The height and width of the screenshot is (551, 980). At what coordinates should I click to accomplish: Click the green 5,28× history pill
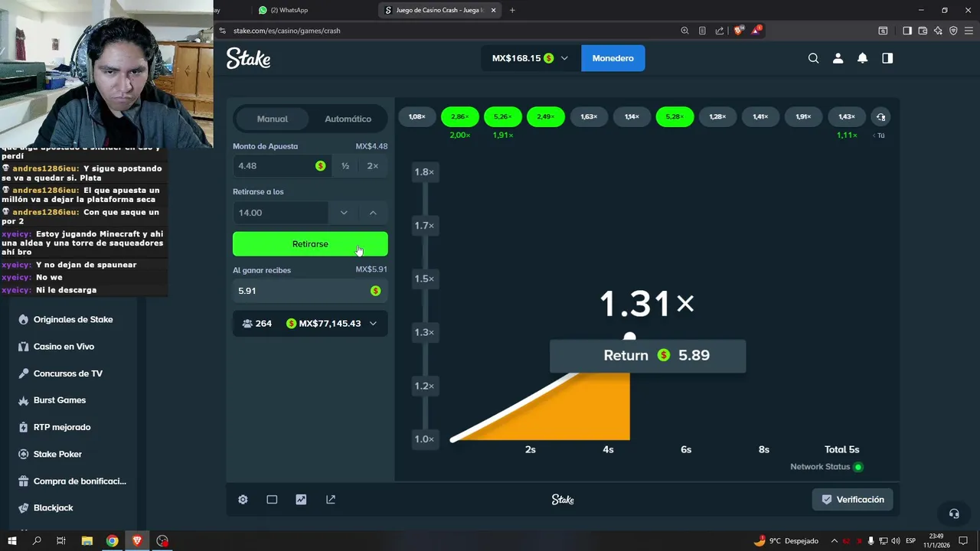(x=675, y=117)
